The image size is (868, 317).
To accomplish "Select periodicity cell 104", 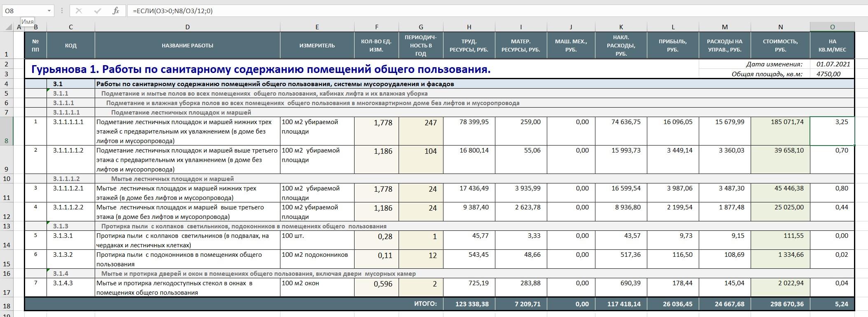I will (x=421, y=160).
